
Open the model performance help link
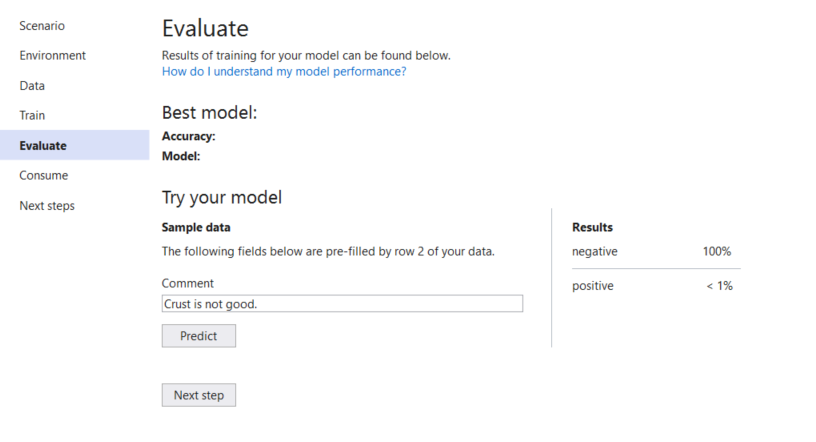point(284,71)
